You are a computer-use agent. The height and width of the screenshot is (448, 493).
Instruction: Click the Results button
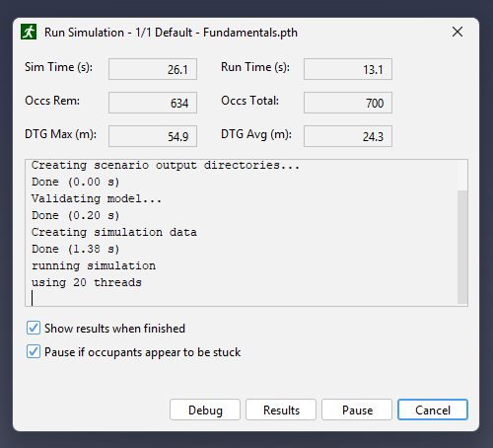(x=281, y=410)
